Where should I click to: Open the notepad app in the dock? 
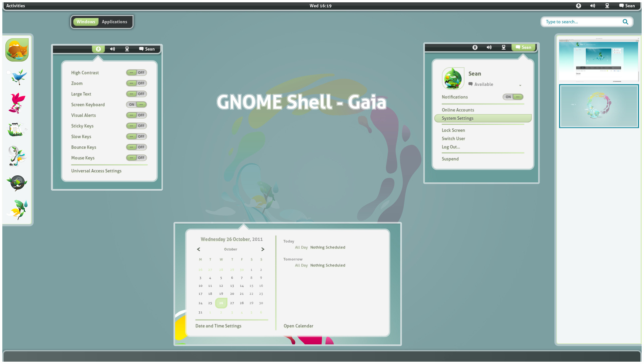coord(17,129)
